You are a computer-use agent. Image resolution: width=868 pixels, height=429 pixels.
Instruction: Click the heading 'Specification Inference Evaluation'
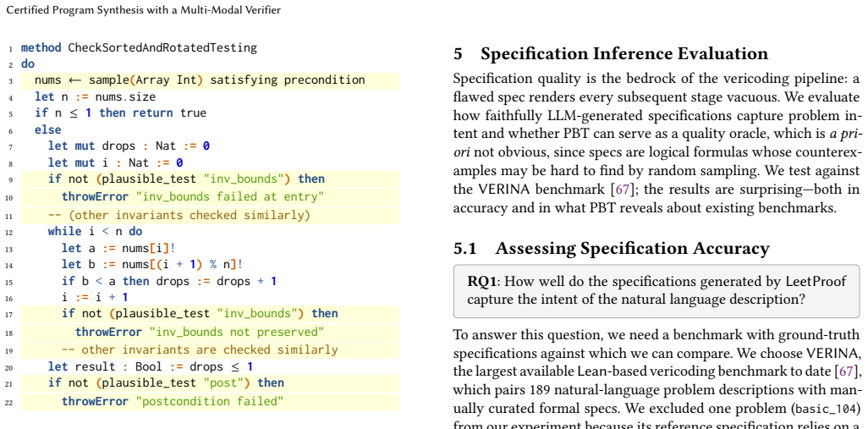(x=624, y=53)
